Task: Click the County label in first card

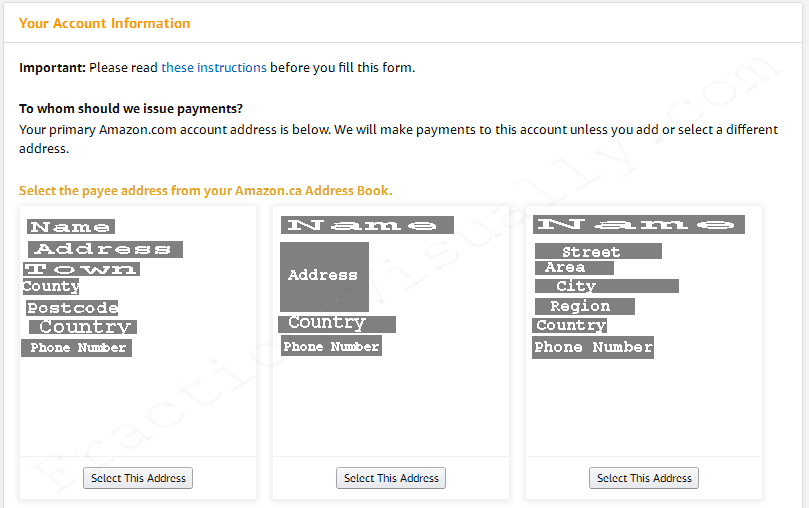Action: (x=51, y=286)
